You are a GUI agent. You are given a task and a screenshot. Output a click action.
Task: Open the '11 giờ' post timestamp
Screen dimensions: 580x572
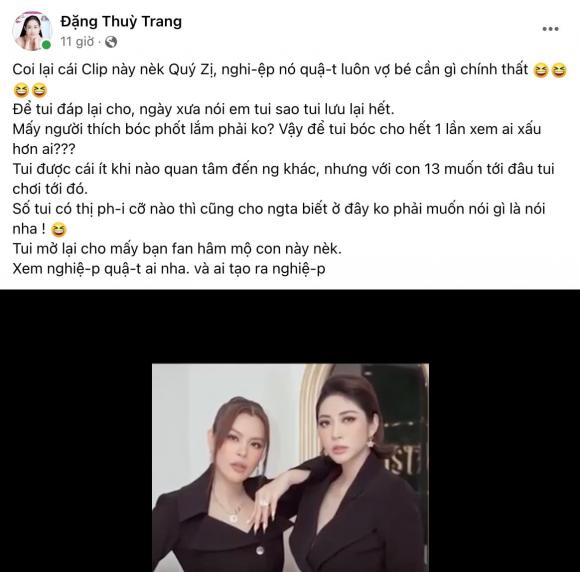[77, 42]
